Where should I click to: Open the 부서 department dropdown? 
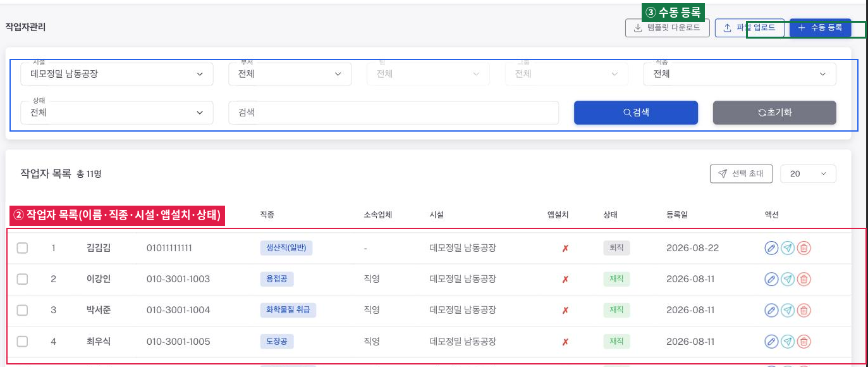click(290, 74)
